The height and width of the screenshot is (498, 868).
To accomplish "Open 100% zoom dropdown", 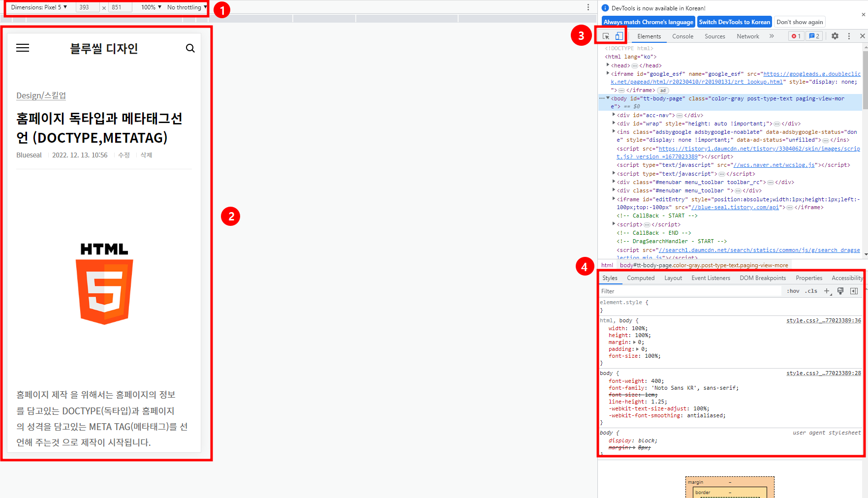I will (x=151, y=7).
